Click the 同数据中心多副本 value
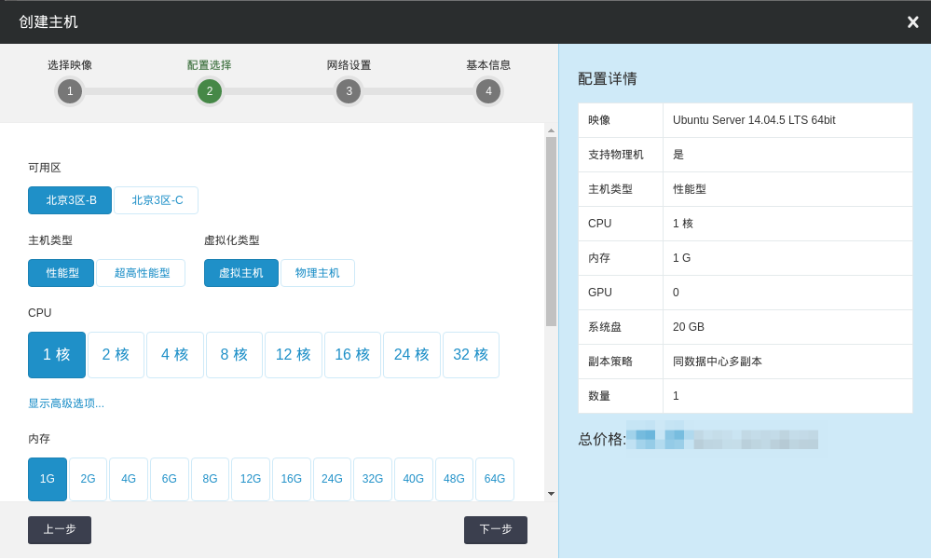 tap(718, 362)
